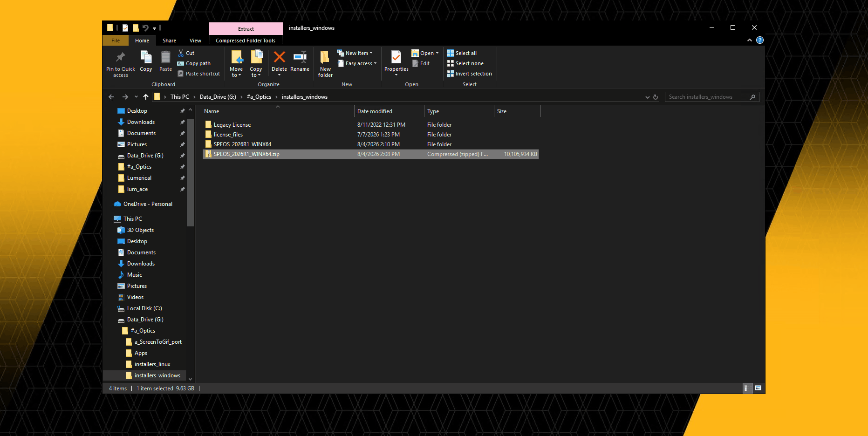Open the recent locations dropdown arrow
The height and width of the screenshot is (436, 868).
click(136, 97)
